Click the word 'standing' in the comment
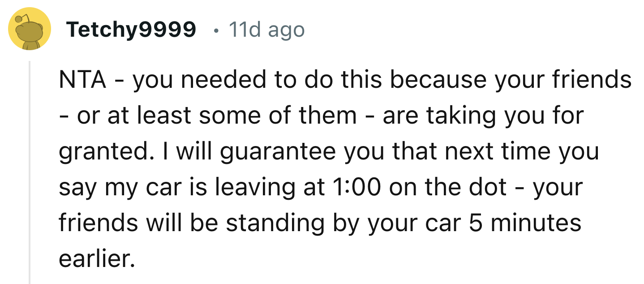 (277, 224)
